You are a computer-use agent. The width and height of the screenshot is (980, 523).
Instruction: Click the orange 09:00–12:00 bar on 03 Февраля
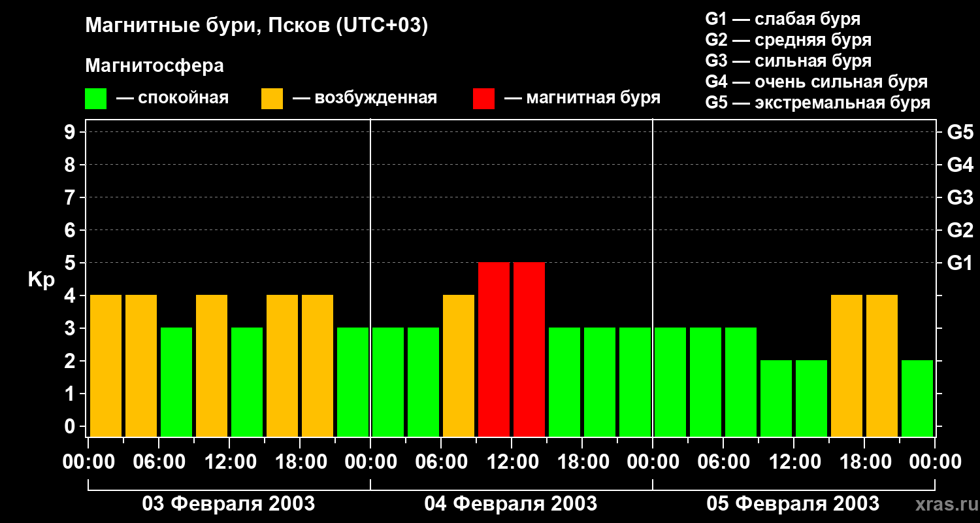(x=212, y=365)
